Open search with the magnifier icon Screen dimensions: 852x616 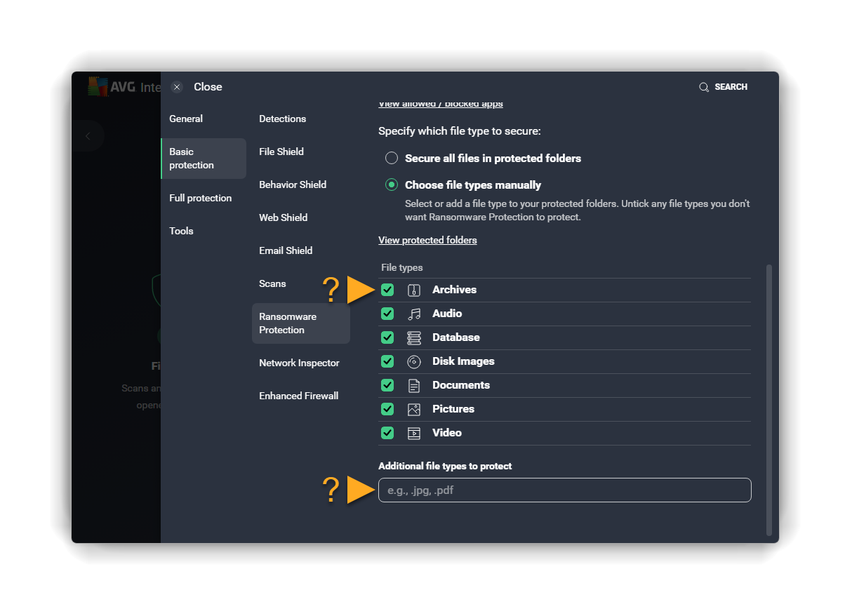[x=704, y=87]
